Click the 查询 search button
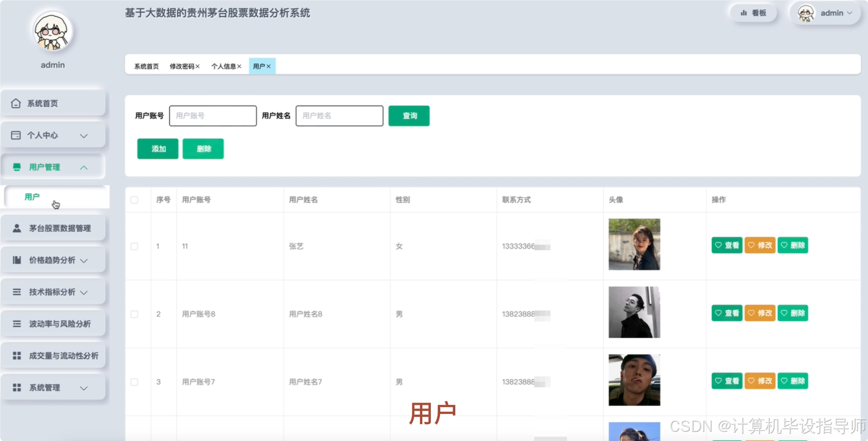 point(408,116)
